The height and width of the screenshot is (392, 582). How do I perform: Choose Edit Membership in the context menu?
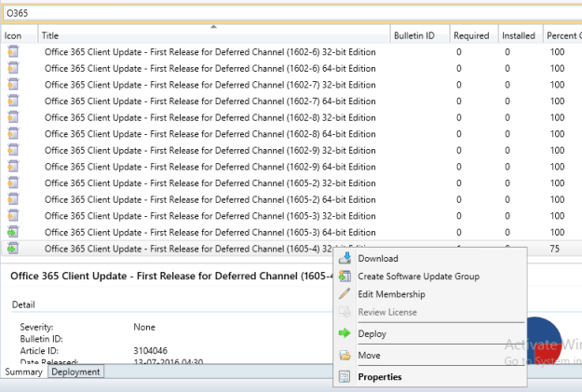pos(430,294)
